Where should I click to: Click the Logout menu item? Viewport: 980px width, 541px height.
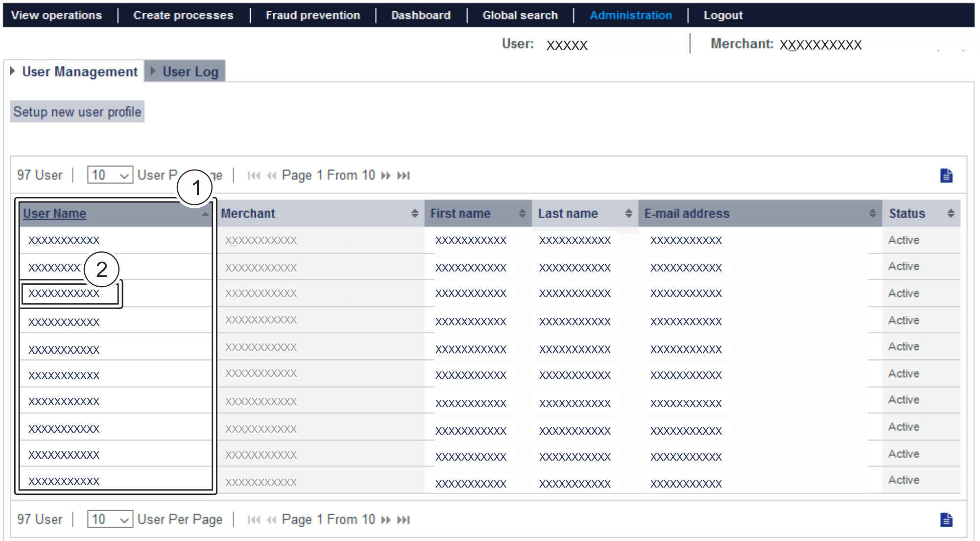click(723, 15)
